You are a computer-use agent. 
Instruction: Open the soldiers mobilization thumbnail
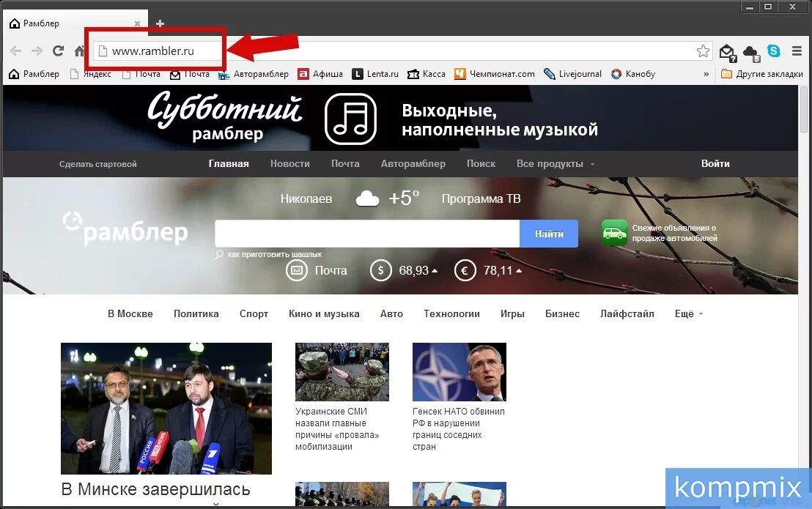tap(342, 372)
